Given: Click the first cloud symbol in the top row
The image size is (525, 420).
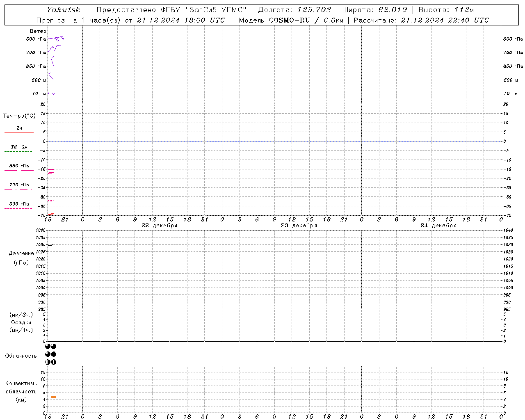Looking at the screenshot, I should 48,347.
